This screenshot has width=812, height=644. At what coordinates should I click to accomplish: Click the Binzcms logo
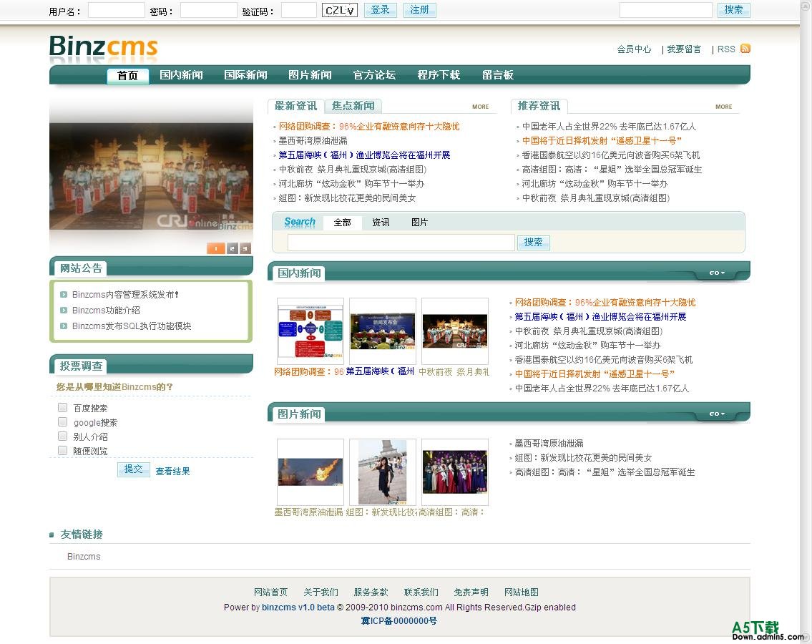point(104,47)
